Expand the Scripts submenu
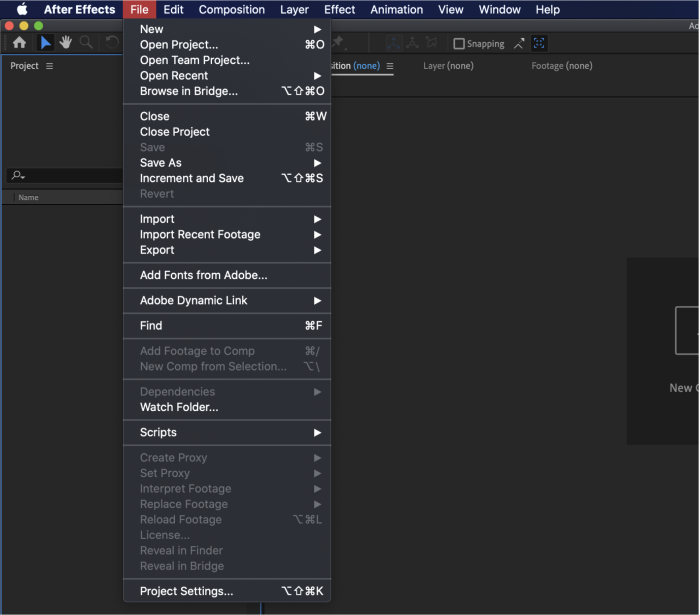The width and height of the screenshot is (700, 615). [x=227, y=432]
